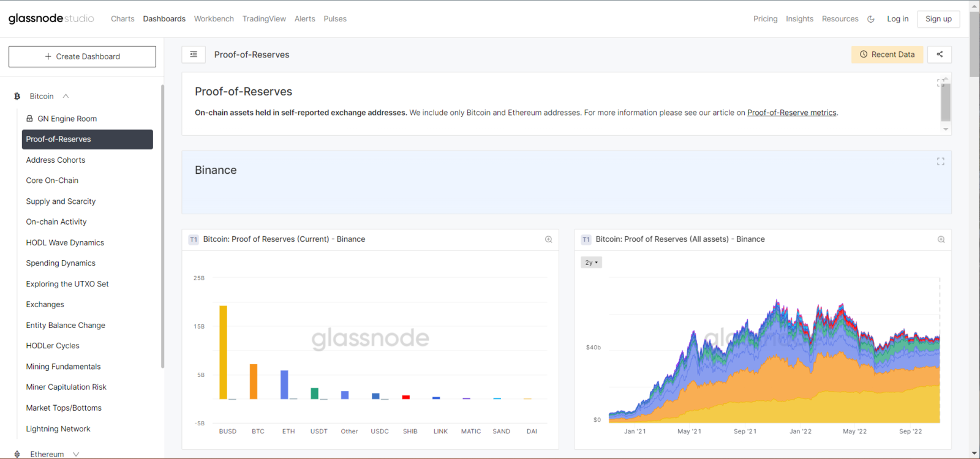This screenshot has width=980, height=459.
Task: Open the 2y time range dropdown
Action: (591, 263)
